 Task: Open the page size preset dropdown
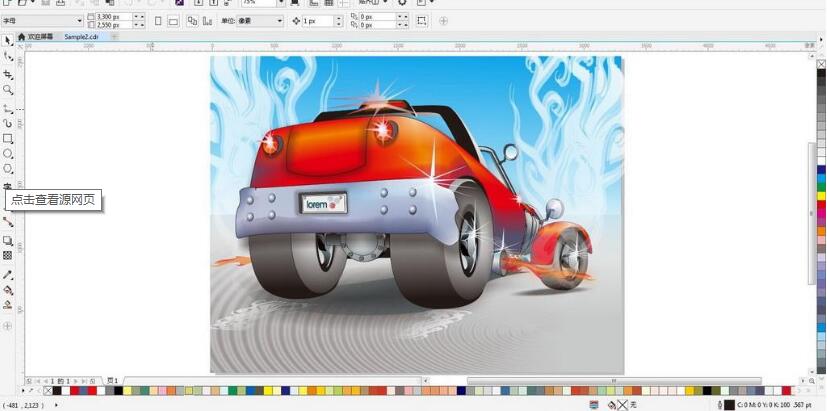80,20
